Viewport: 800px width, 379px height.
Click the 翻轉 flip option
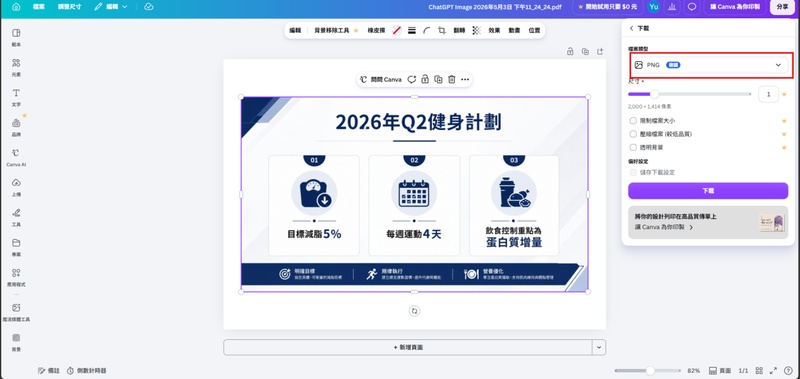point(459,31)
